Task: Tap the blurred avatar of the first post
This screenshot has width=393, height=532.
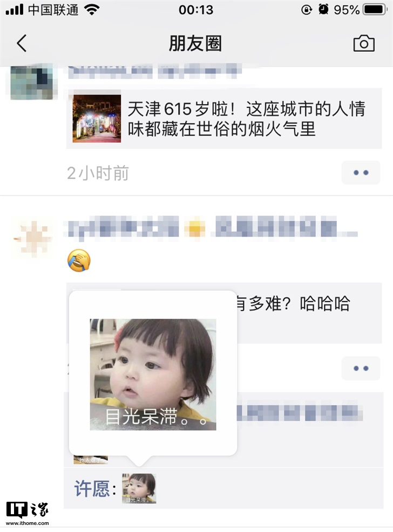Action: 31,82
